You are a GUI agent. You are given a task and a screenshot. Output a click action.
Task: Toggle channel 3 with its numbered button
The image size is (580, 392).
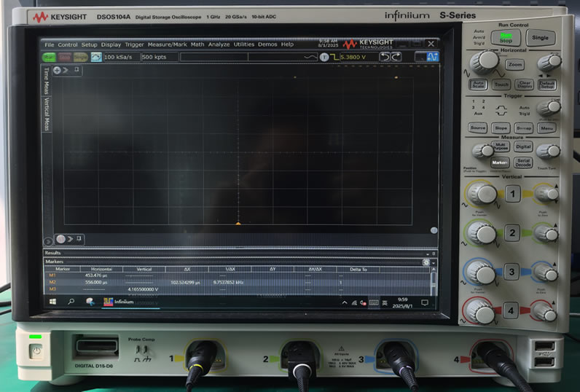[512, 272]
